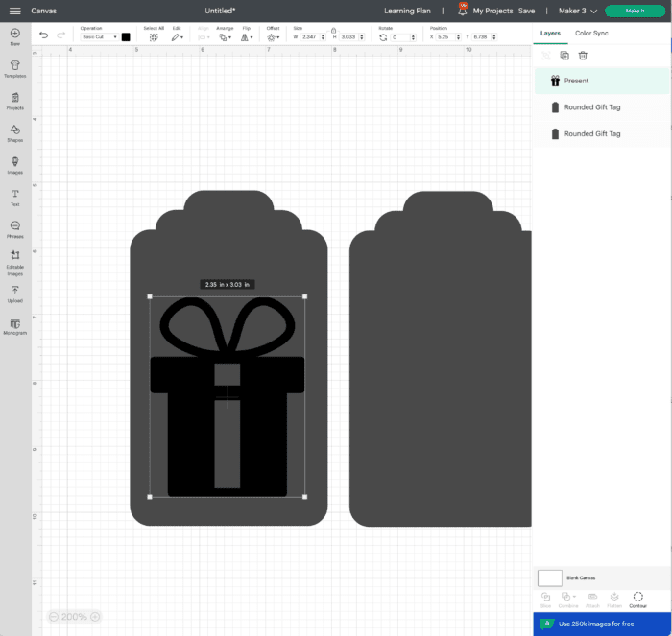Open the Operation Basic Cut dropdown
The width and height of the screenshot is (672, 636).
pyautogui.click(x=99, y=36)
